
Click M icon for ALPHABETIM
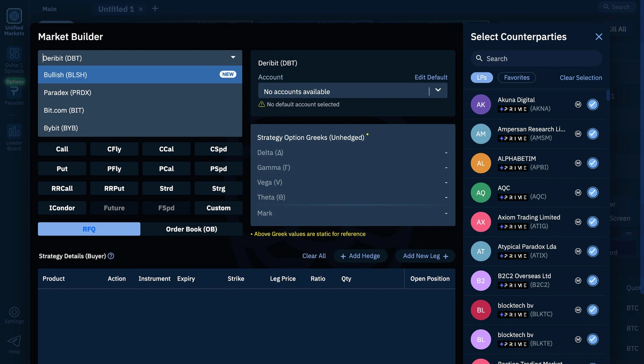pos(578,163)
